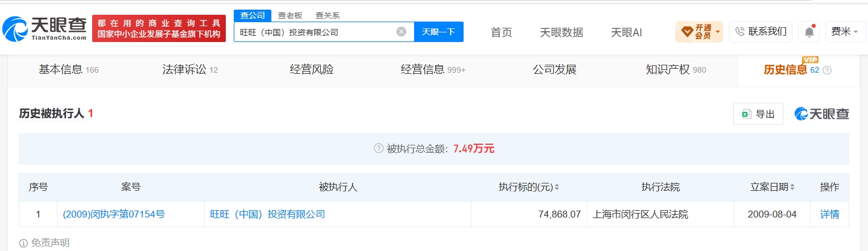868x251 pixels.
Task: Switch to 法律诉讼 tab
Action: [190, 70]
